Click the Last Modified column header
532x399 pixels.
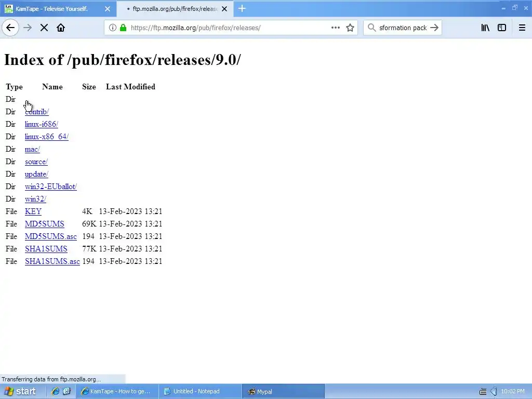(x=130, y=87)
